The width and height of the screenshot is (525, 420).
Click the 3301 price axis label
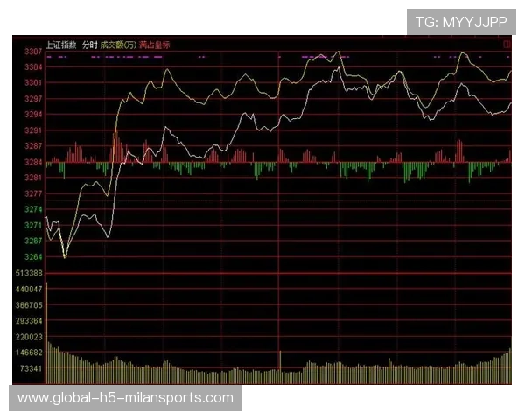[33, 82]
